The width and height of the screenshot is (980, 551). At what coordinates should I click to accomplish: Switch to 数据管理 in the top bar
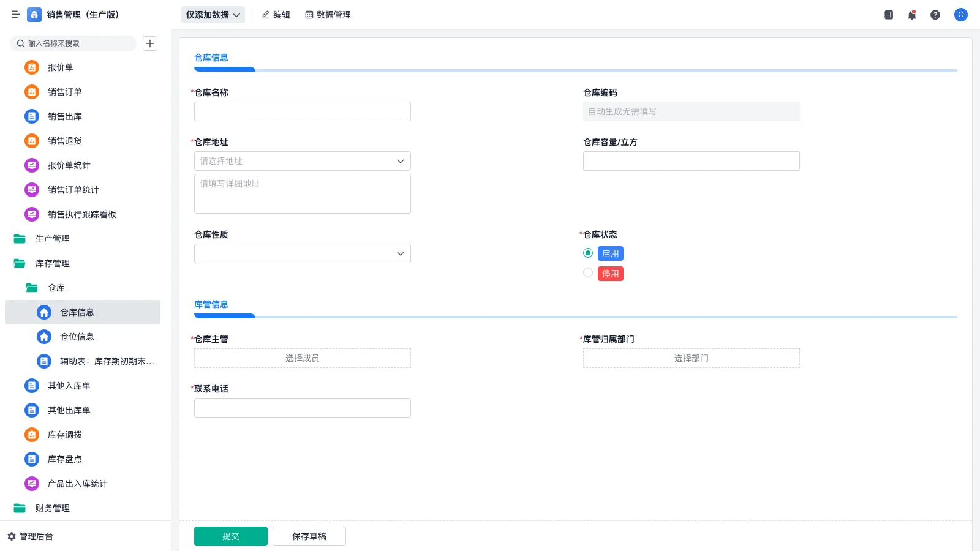(328, 15)
